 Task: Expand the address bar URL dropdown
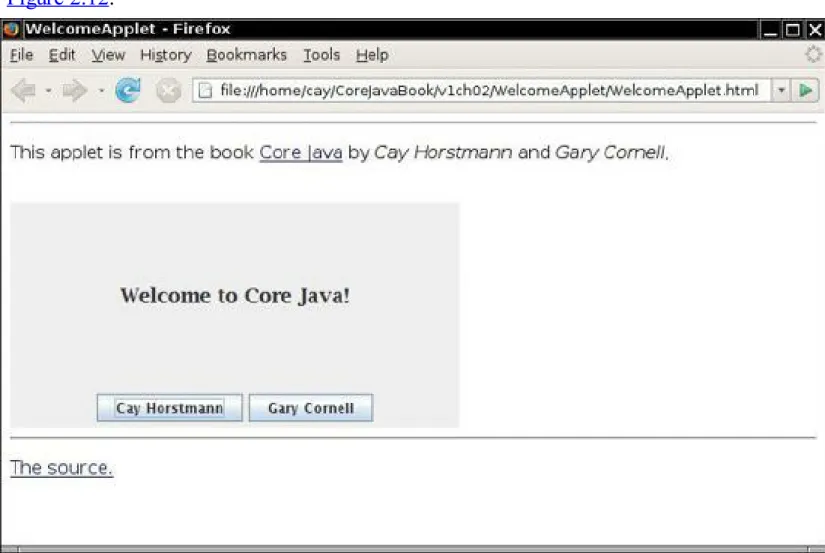pyautogui.click(x=781, y=91)
